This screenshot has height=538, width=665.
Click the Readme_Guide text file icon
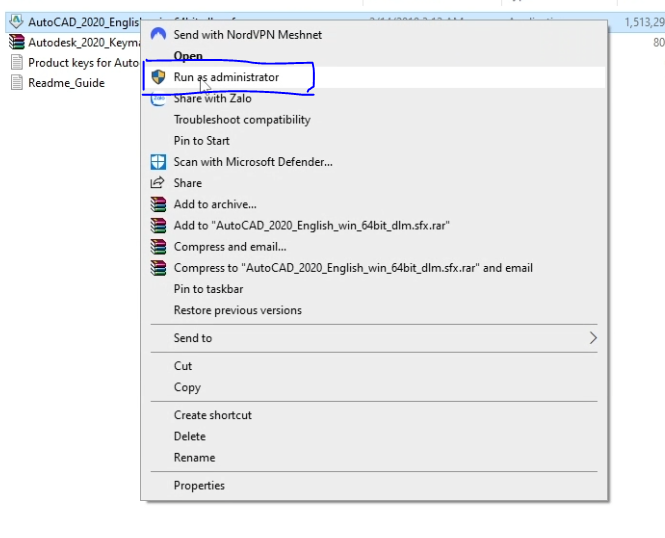[17, 83]
